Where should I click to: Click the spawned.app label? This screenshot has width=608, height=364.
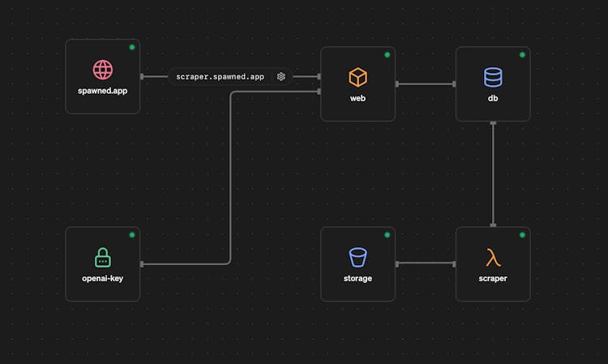click(103, 91)
